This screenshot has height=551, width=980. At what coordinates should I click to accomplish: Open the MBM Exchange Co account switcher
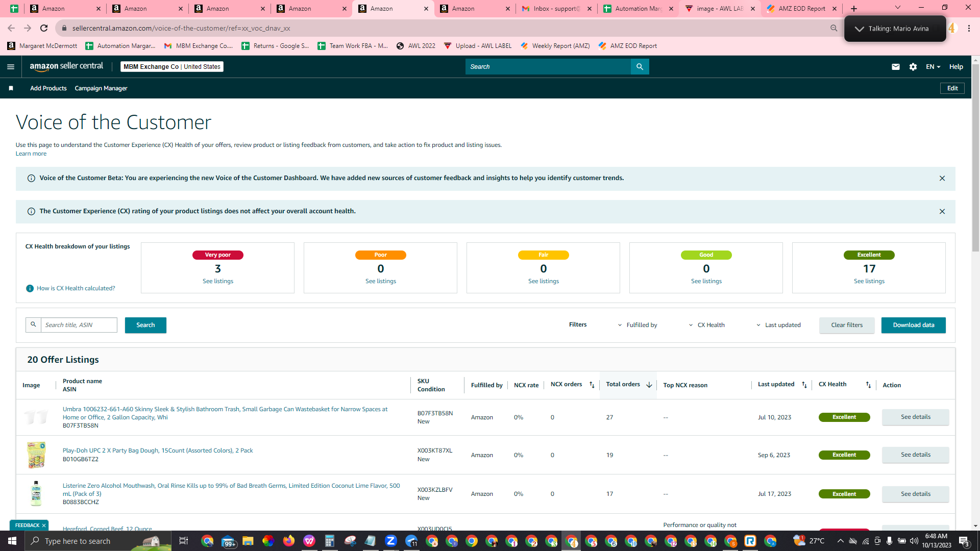point(172,67)
